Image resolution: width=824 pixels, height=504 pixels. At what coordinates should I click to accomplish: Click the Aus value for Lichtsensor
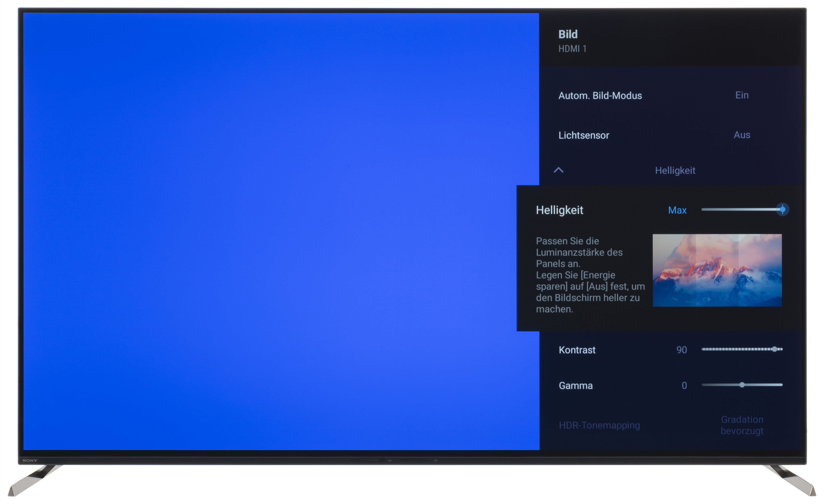point(741,135)
